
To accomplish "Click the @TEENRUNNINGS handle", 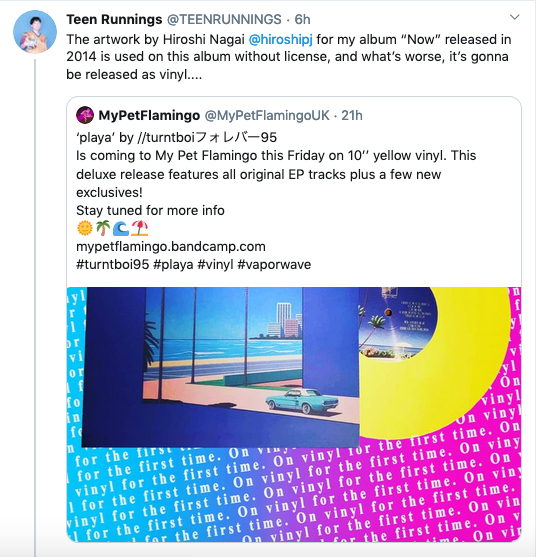I will pyautogui.click(x=224, y=19).
